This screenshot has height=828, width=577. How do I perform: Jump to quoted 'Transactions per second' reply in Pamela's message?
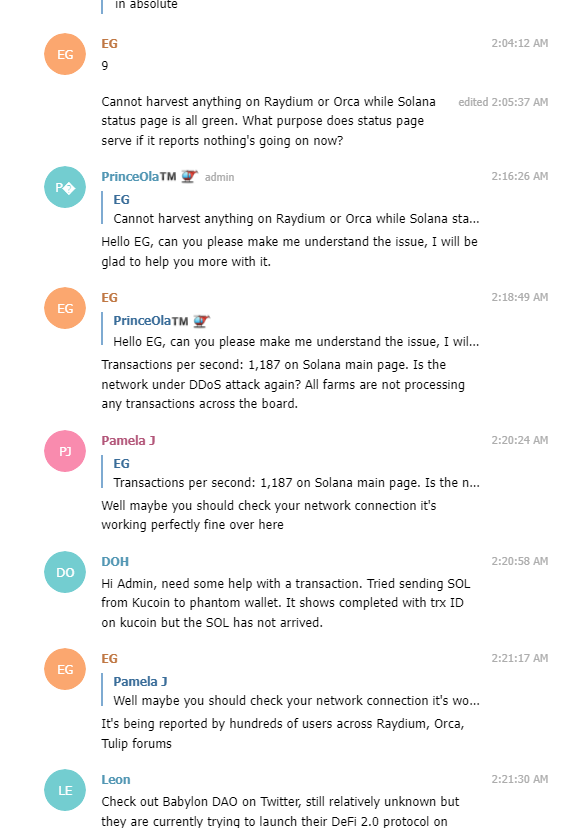click(x=291, y=473)
